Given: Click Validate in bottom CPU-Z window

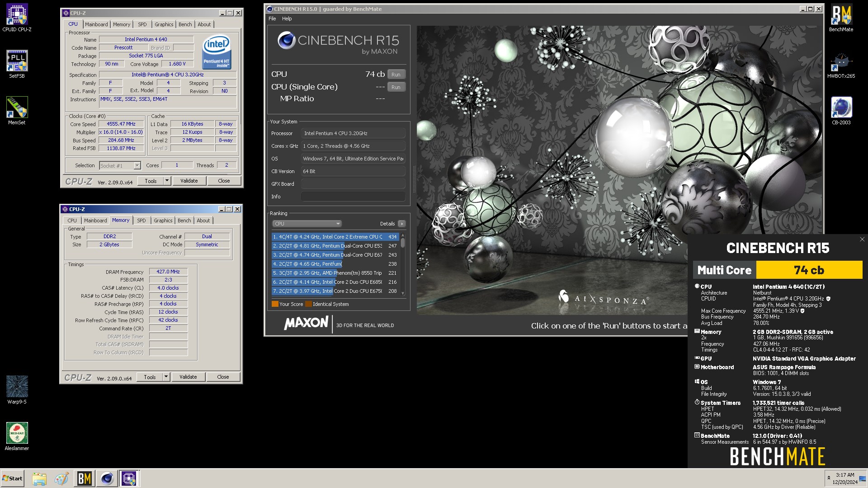Looking at the screenshot, I should point(188,377).
